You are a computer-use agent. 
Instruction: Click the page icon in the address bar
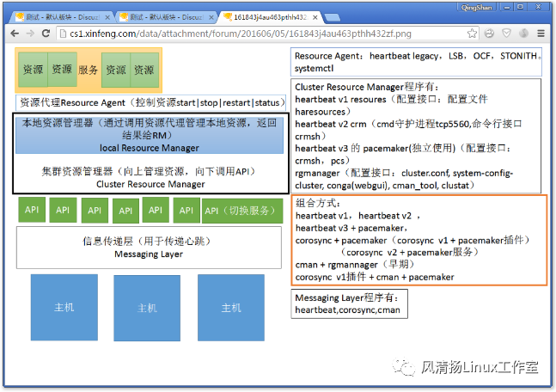pos(63,34)
